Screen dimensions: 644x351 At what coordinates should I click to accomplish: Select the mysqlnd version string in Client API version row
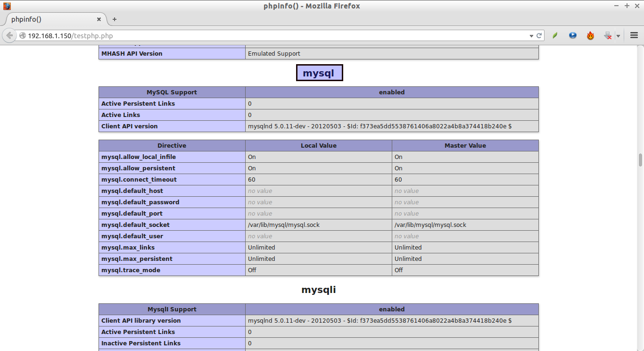(x=380, y=126)
